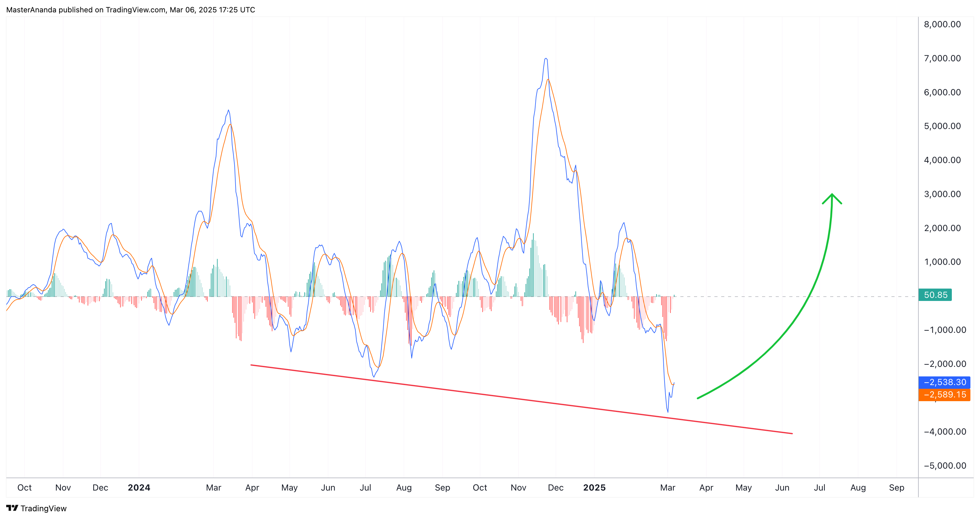Click the Aug label after 2024
This screenshot has width=980, height=519.
tap(404, 488)
